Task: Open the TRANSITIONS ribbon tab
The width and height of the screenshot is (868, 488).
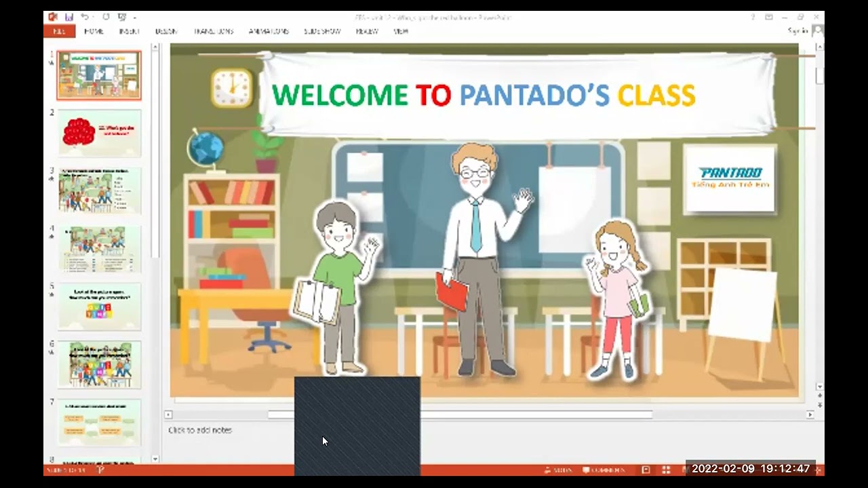Action: point(213,31)
